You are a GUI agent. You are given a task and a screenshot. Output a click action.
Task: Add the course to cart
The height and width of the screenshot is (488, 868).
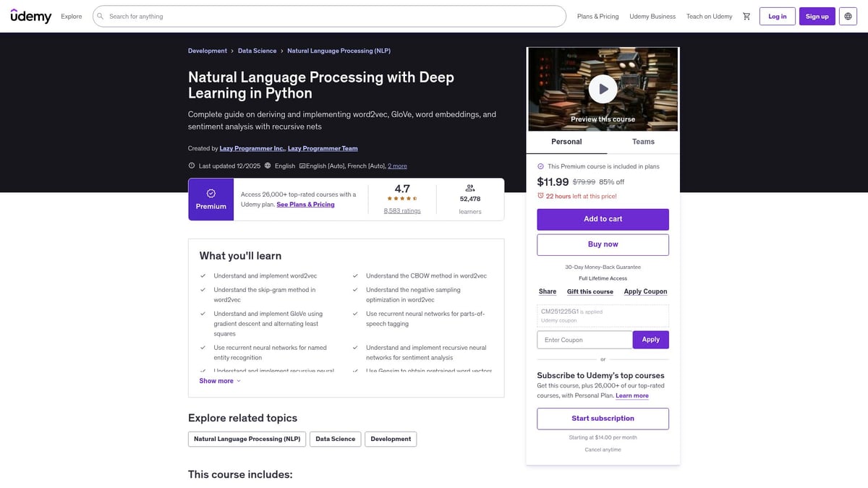click(x=603, y=219)
